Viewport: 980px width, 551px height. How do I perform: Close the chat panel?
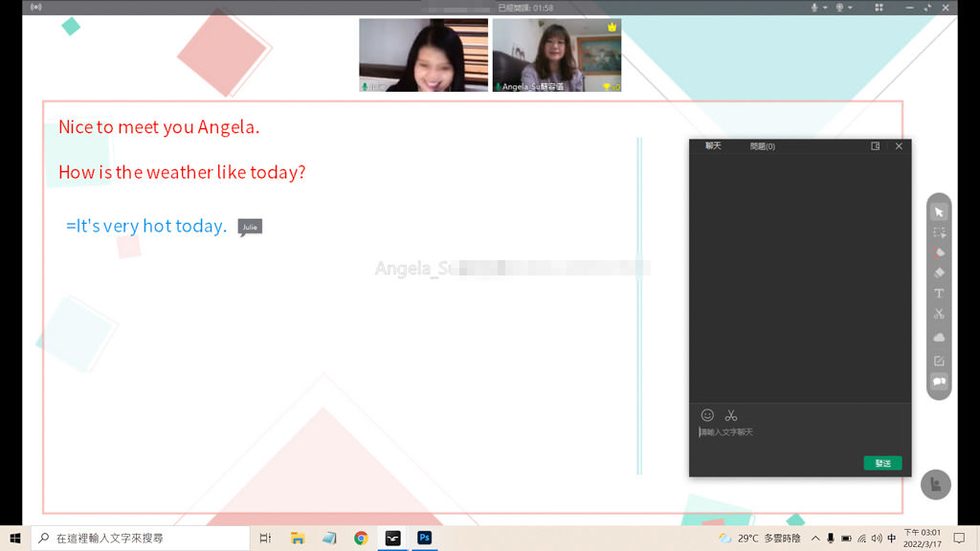899,146
